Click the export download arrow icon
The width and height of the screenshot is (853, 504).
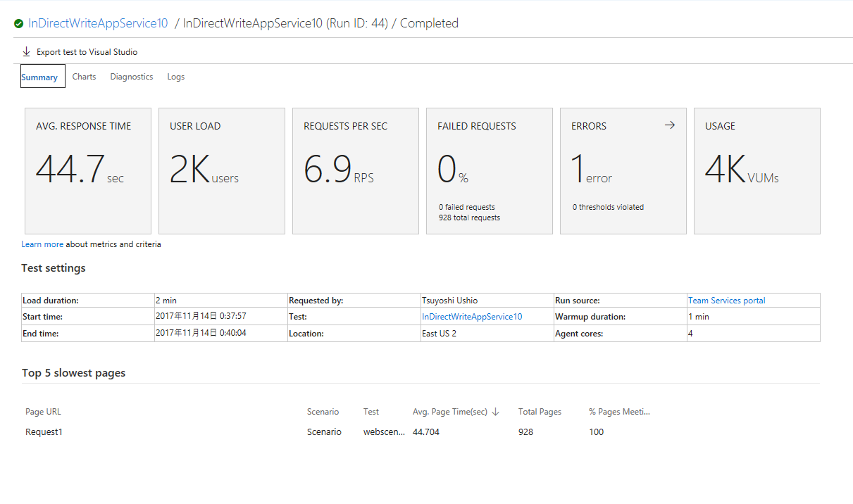[x=27, y=51]
